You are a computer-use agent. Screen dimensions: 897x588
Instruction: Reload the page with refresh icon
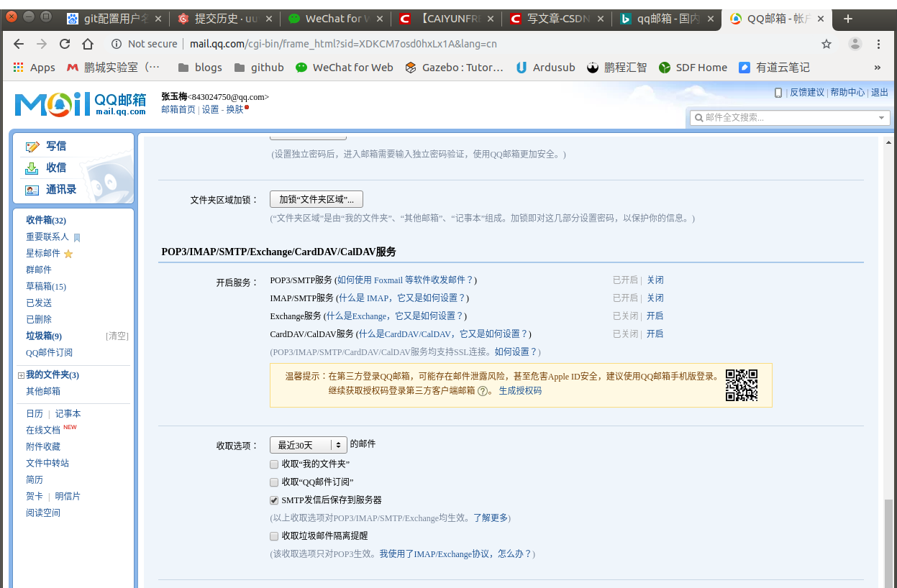65,44
